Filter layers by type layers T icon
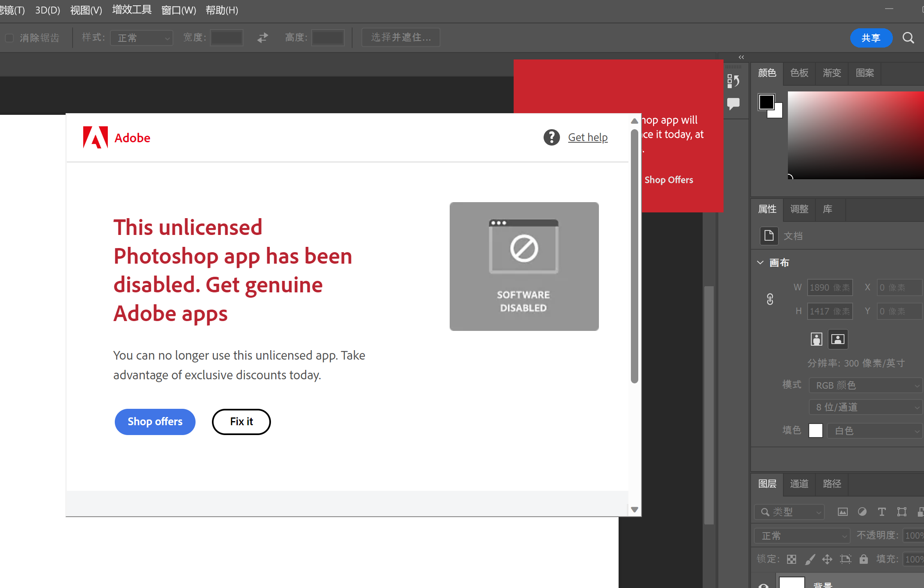The height and width of the screenshot is (588, 924). pyautogui.click(x=882, y=512)
